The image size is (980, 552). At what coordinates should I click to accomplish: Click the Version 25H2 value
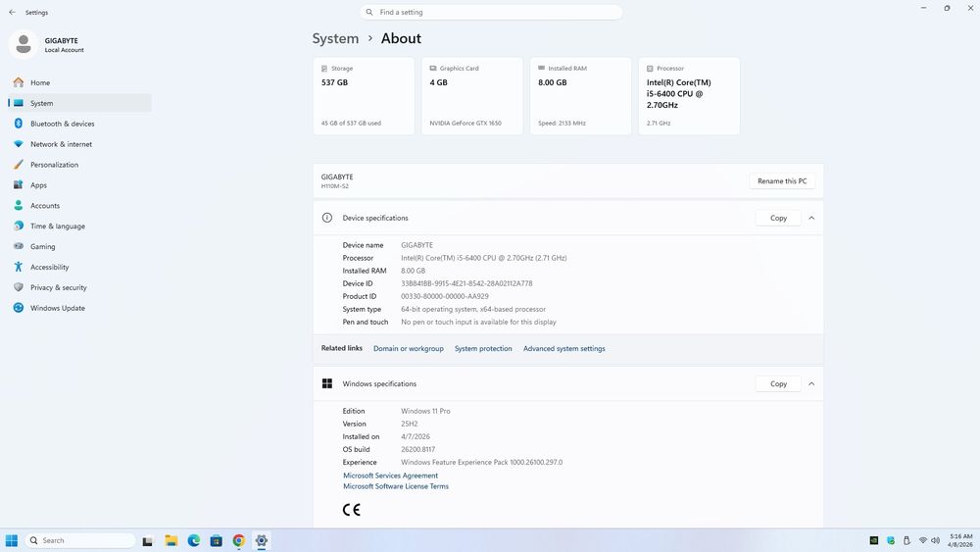click(410, 424)
